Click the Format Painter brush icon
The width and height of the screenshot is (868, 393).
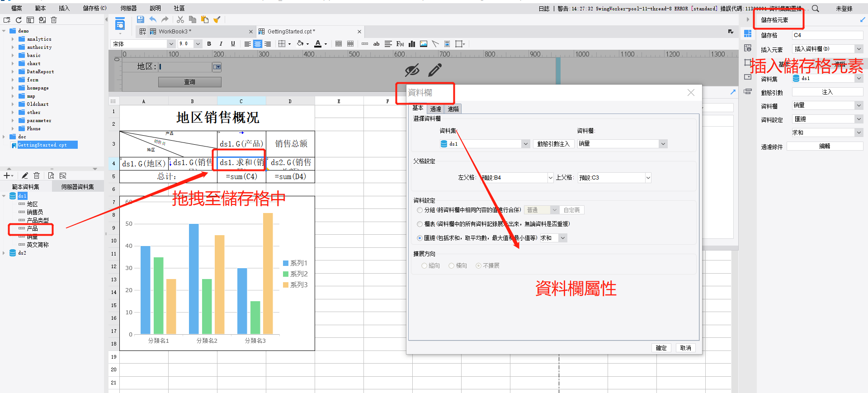point(217,19)
